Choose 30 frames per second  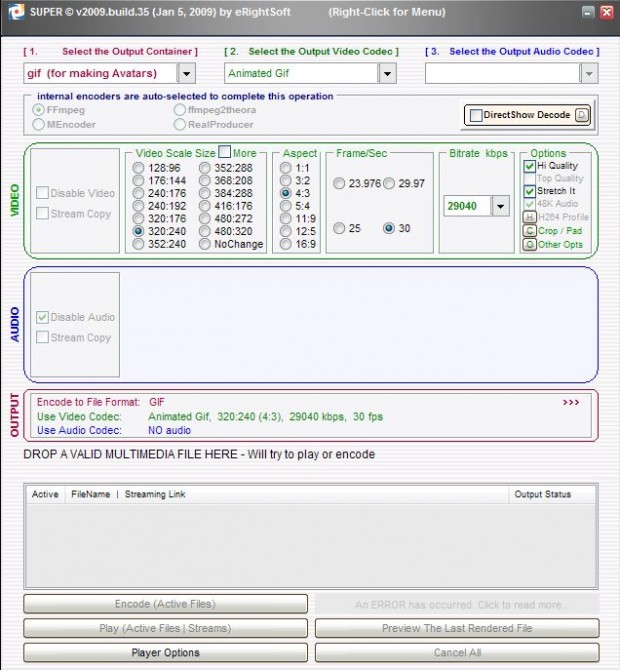389,228
